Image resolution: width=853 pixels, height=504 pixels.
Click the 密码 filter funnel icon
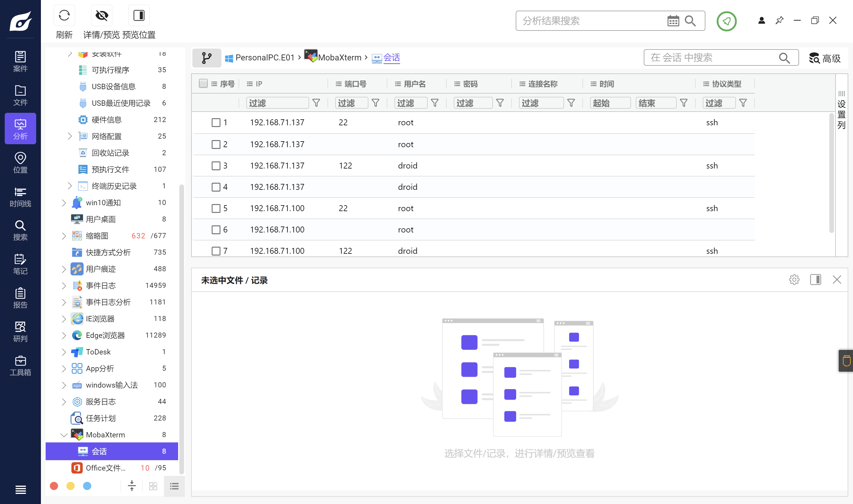(x=500, y=103)
